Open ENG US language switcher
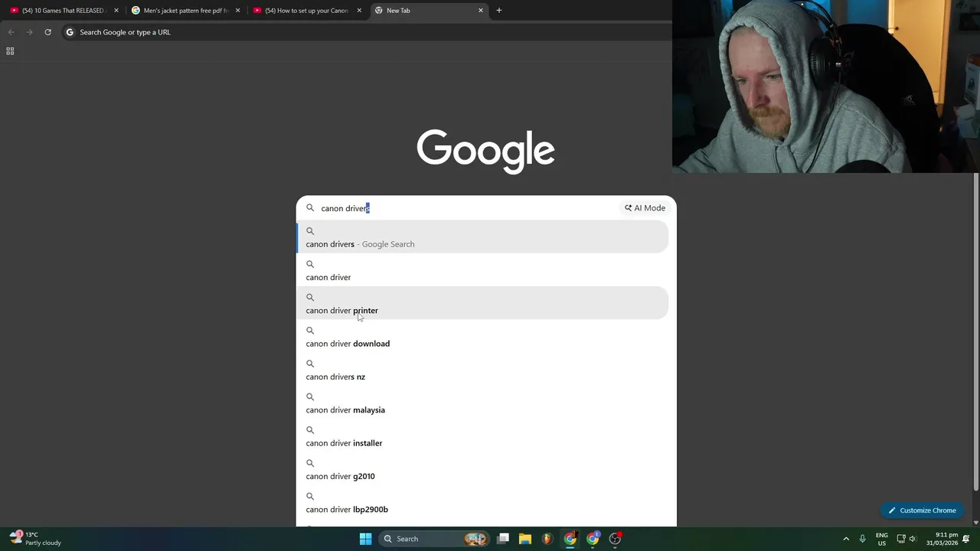 (882, 539)
